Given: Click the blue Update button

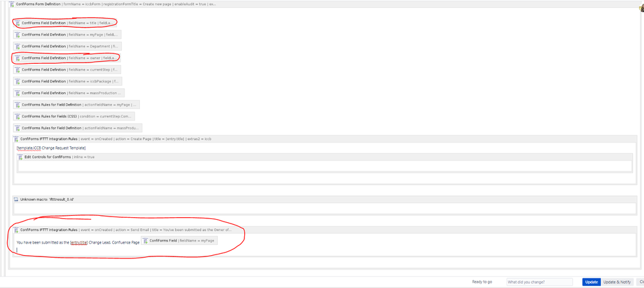Looking at the screenshot, I should (x=591, y=282).
